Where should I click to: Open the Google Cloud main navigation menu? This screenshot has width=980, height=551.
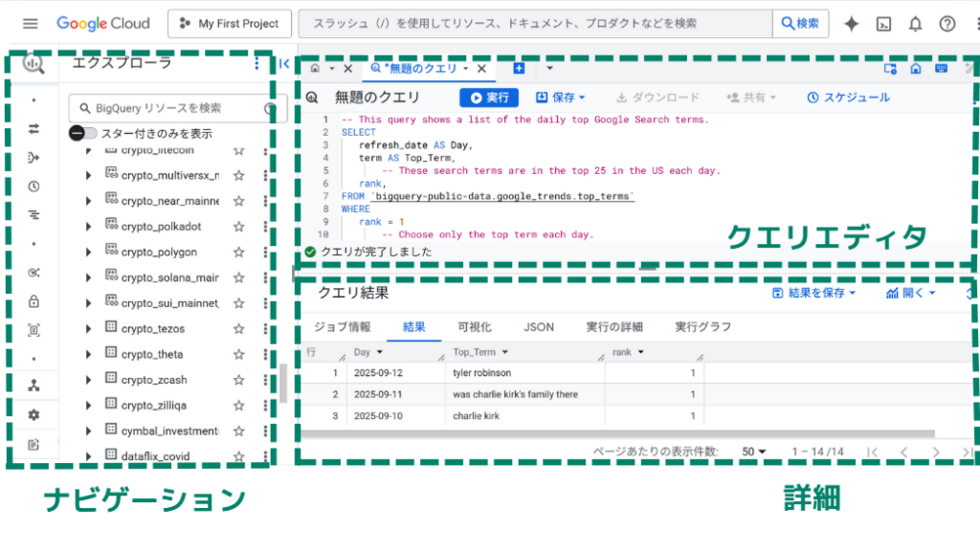pyautogui.click(x=31, y=24)
